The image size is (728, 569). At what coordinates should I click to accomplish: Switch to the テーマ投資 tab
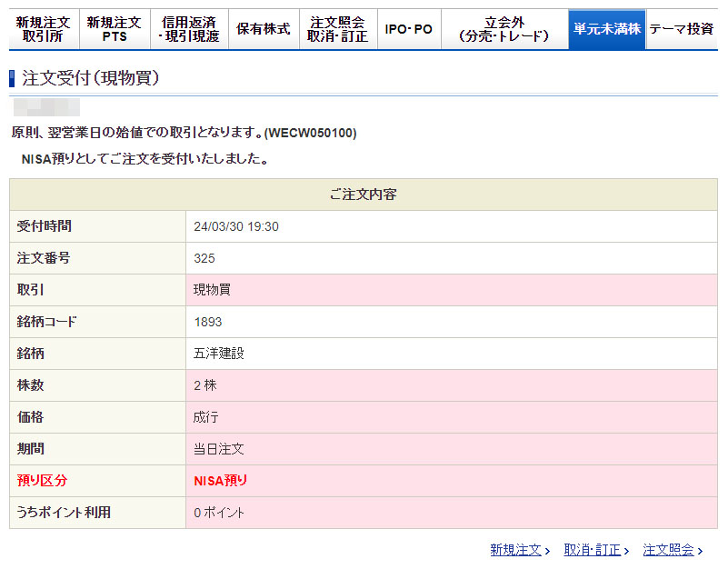(681, 29)
